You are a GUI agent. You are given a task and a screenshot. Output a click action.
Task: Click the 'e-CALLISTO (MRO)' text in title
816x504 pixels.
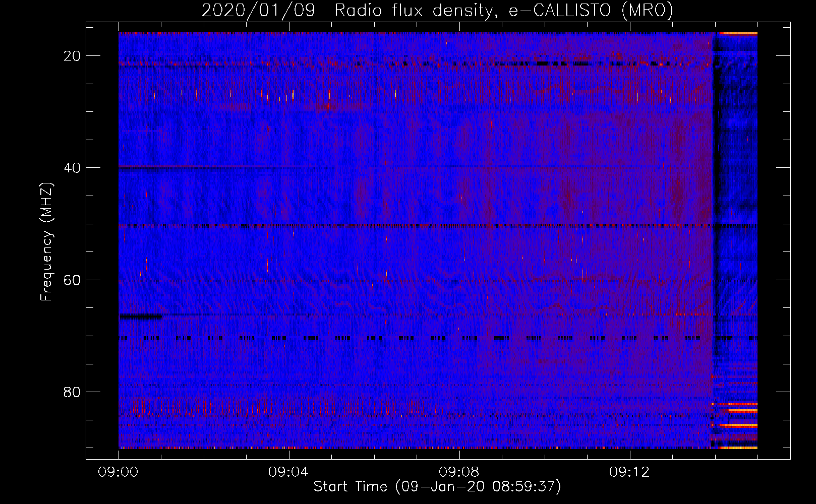click(x=591, y=11)
